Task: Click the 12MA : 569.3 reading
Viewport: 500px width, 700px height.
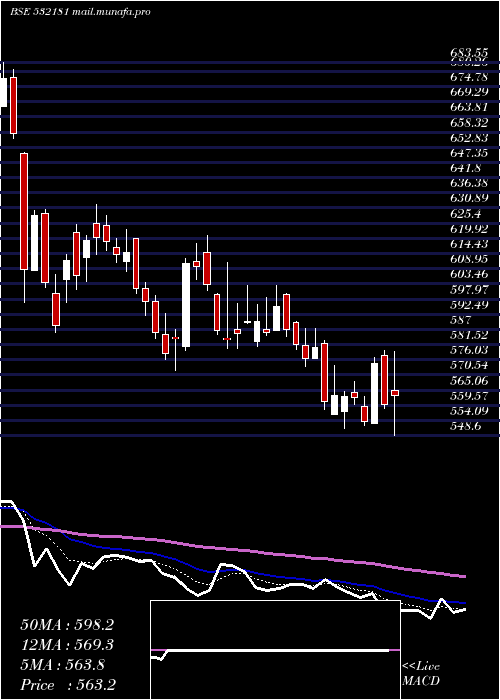Action: coord(67,644)
